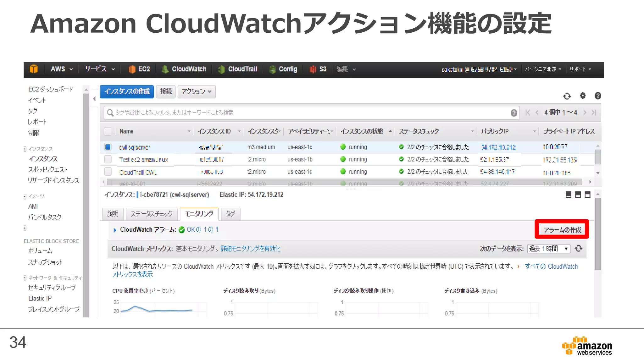Go to first page of instances

(528, 112)
